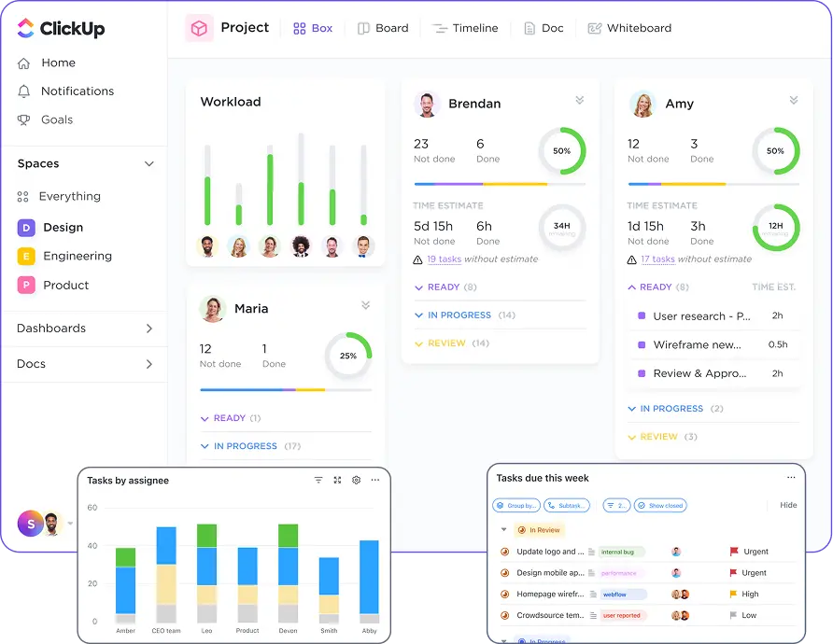Click the Subtask filter button
Viewport: 833px width, 644px height.
(567, 506)
